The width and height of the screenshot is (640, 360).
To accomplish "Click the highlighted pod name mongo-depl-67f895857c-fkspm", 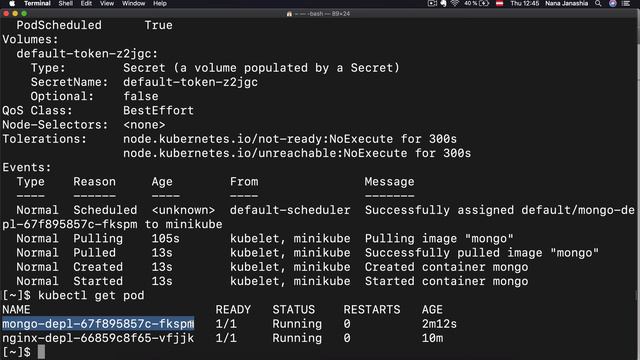I will [98, 324].
